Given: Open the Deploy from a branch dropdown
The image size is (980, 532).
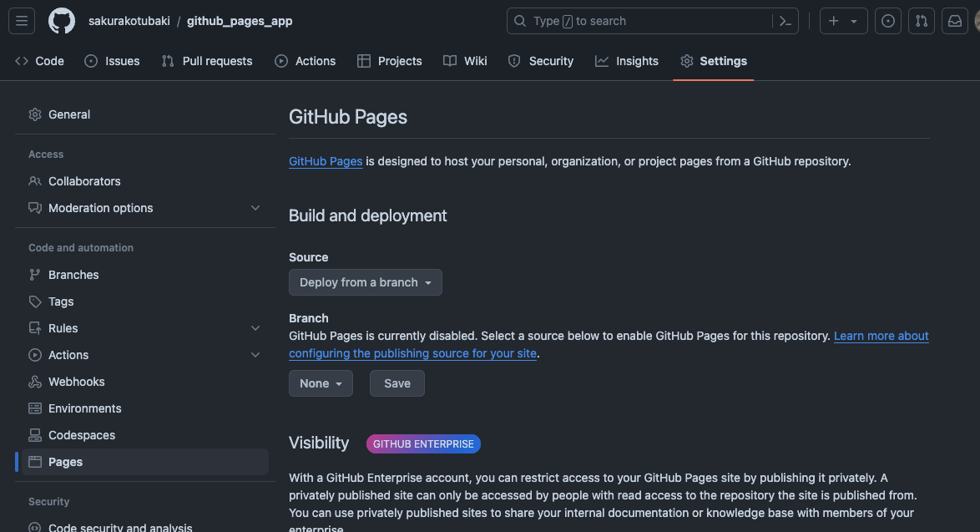Looking at the screenshot, I should tap(366, 282).
